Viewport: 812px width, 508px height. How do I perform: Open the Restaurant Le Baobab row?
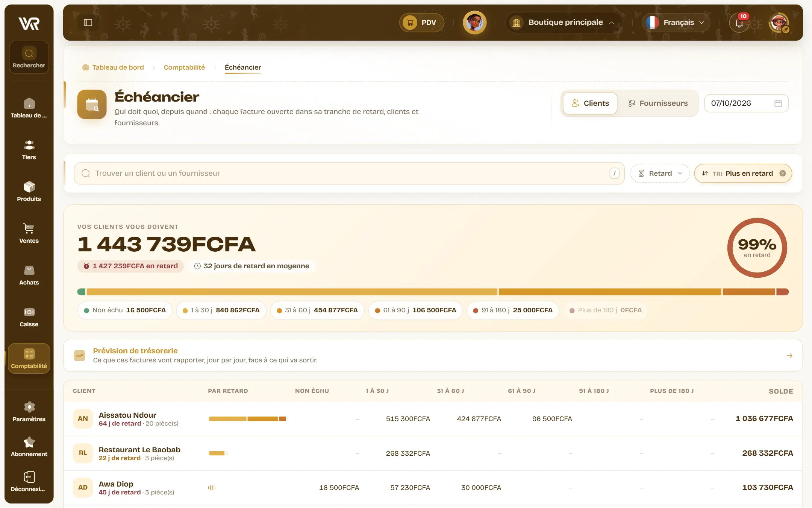433,453
